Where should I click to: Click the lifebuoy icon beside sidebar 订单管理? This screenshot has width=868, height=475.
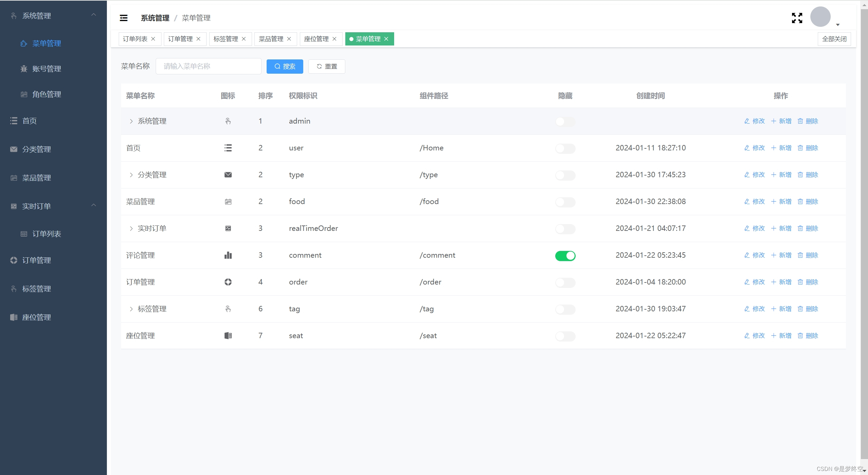click(14, 260)
